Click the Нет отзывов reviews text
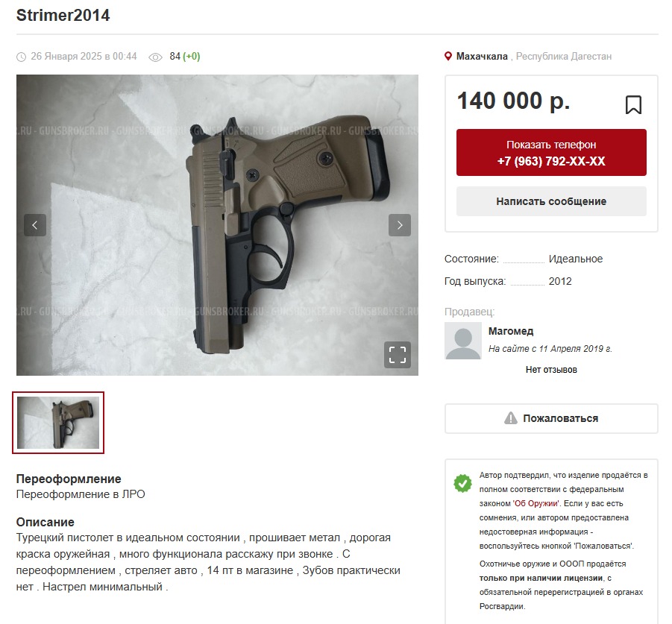 tap(551, 370)
